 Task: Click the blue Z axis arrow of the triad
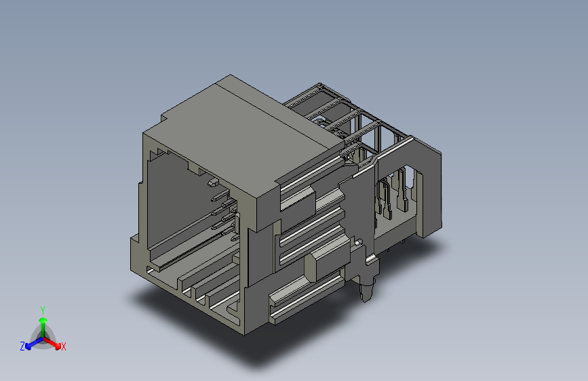coord(34,344)
